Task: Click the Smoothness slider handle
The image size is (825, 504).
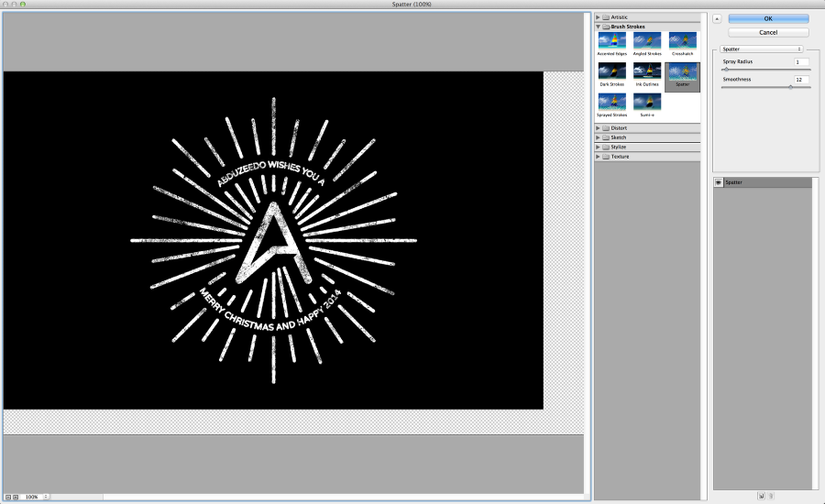Action: tap(790, 87)
